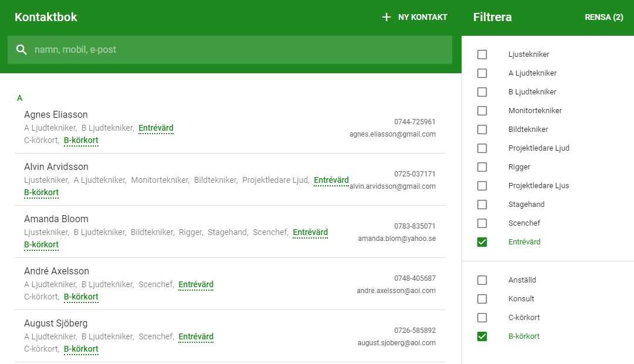This screenshot has width=634, height=364.
Task: Toggle the Anställd filter checkbox
Action: 482,280
